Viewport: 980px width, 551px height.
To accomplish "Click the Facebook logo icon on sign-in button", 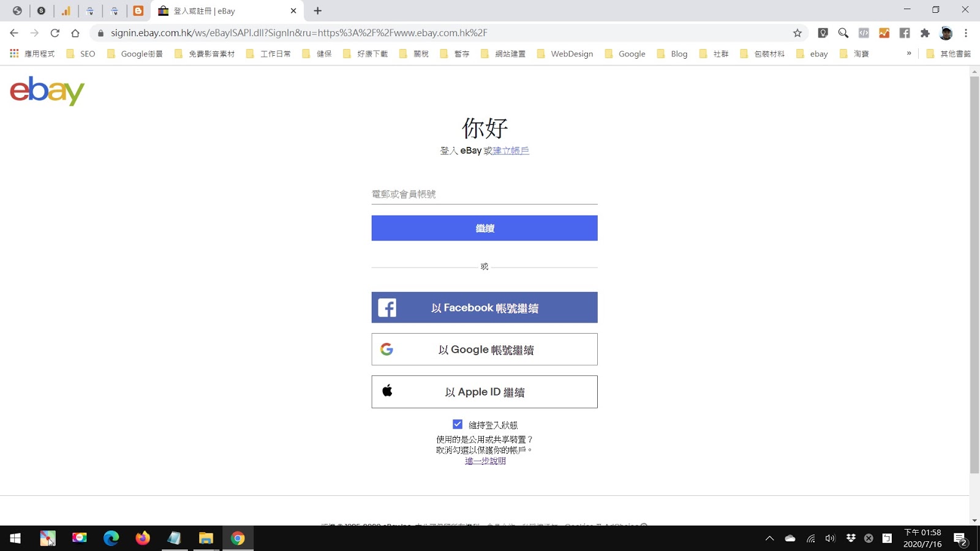I will 387,307.
